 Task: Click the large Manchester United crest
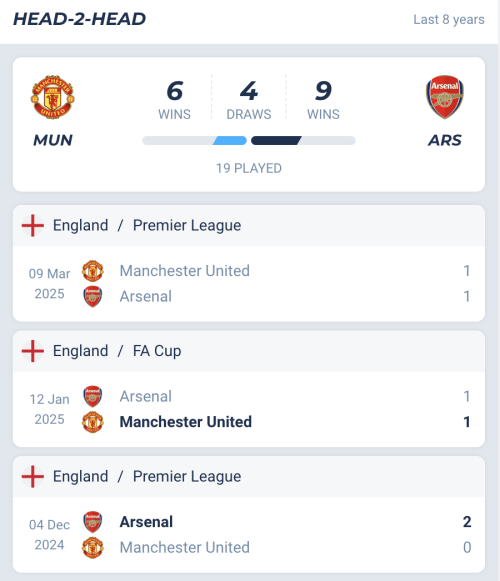pyautogui.click(x=53, y=97)
